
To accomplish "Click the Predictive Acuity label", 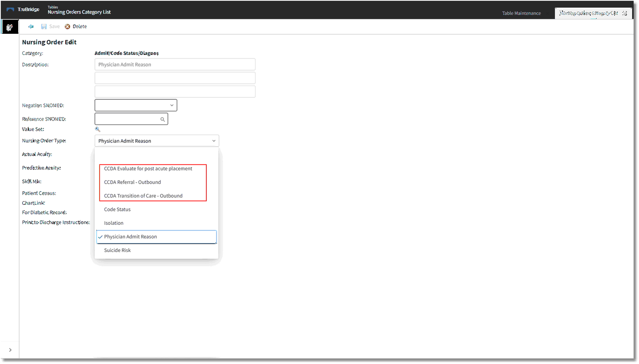I will point(41,168).
